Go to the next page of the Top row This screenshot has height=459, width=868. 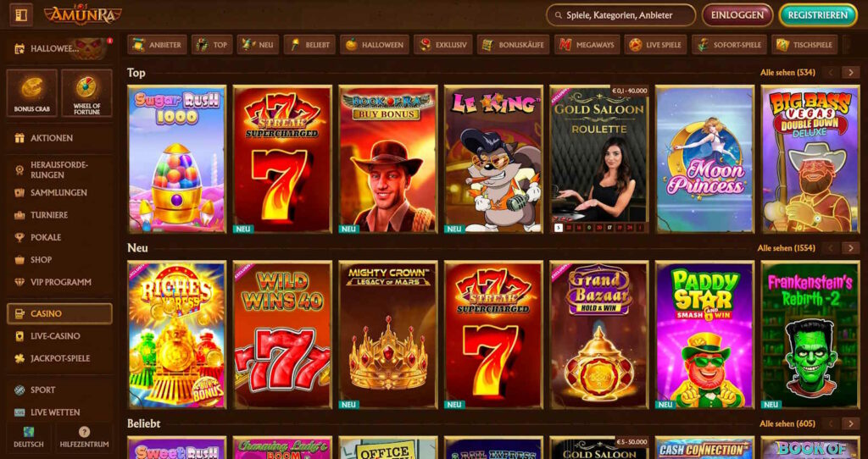click(x=850, y=73)
